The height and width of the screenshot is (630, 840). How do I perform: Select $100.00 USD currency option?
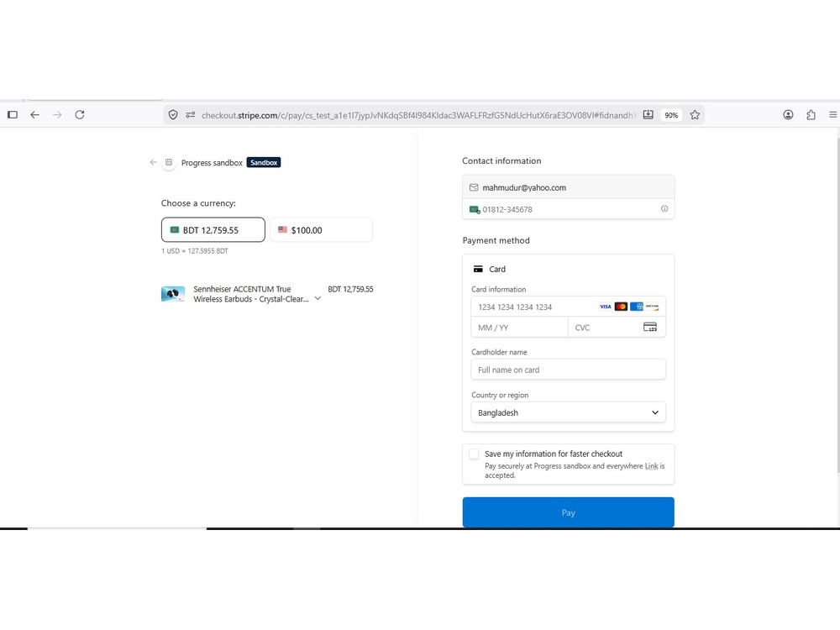pyautogui.click(x=321, y=230)
